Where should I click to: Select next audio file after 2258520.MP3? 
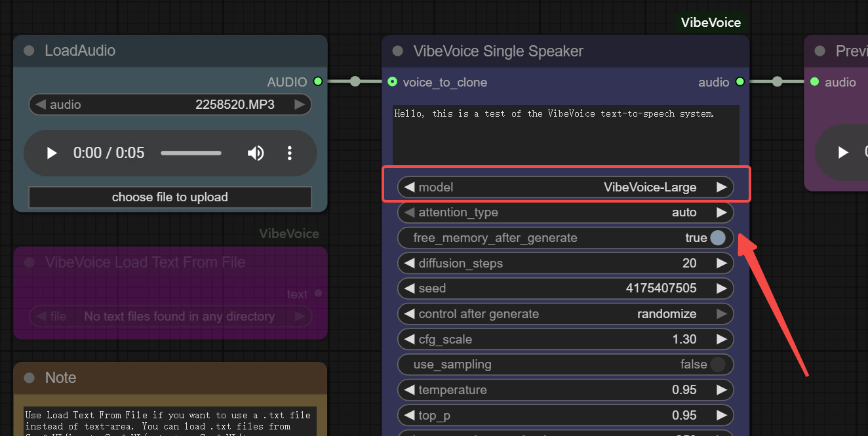[300, 104]
